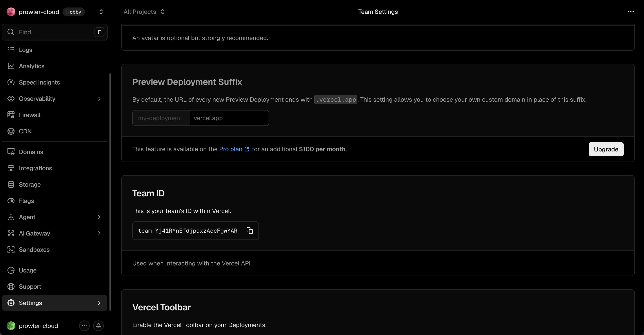Open the page options menu at top right
The width and height of the screenshot is (644, 335).
[631, 12]
